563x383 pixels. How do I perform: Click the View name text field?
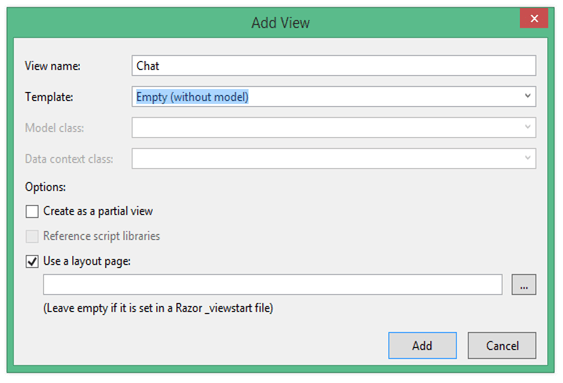[x=334, y=66]
